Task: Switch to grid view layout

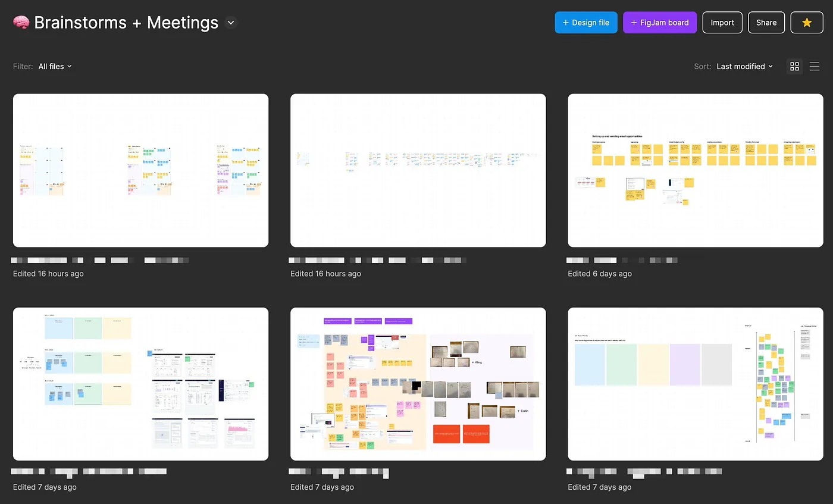Action: 794,67
